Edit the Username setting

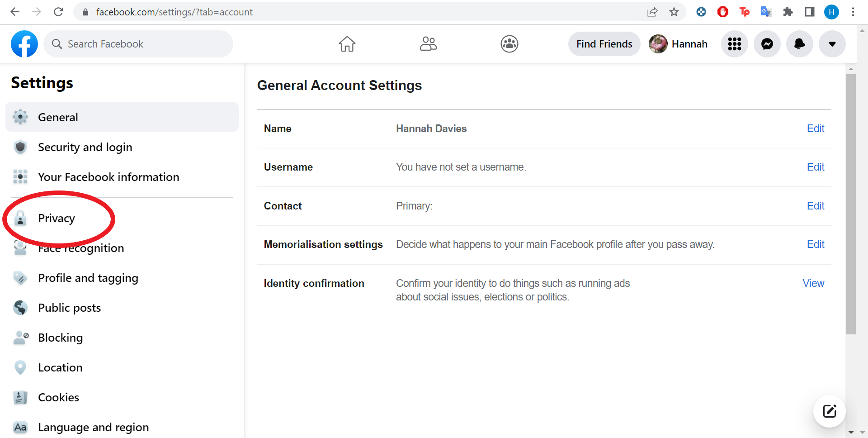tap(816, 167)
